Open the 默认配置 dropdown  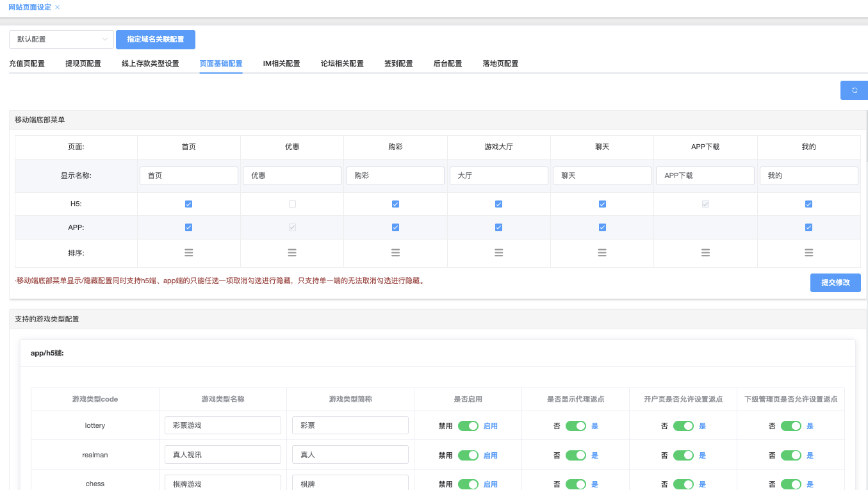pyautogui.click(x=61, y=39)
